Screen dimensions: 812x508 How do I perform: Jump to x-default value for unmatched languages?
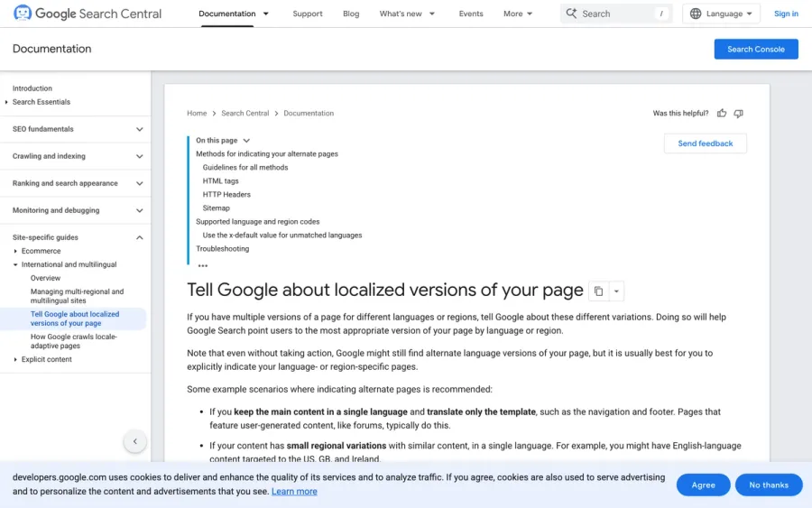(x=282, y=236)
